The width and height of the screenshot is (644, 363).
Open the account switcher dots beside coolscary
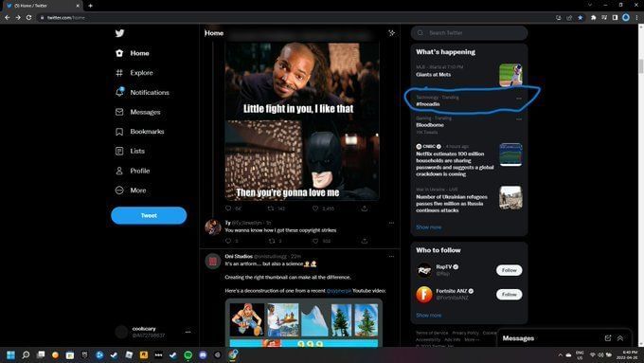point(188,332)
